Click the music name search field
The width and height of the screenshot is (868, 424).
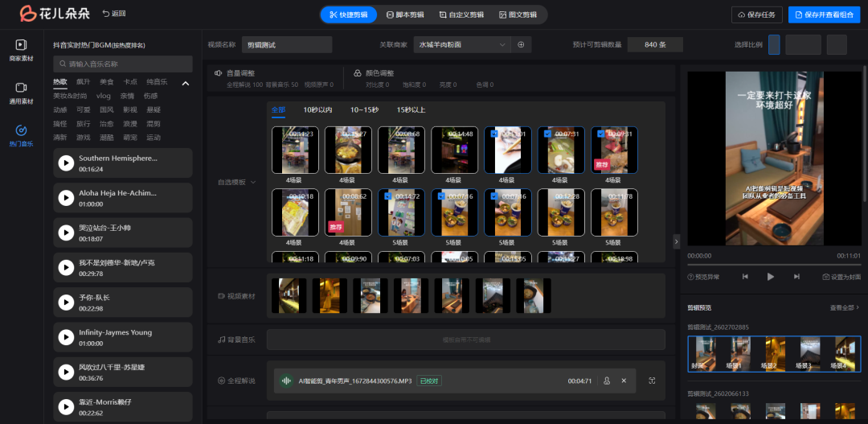[123, 64]
